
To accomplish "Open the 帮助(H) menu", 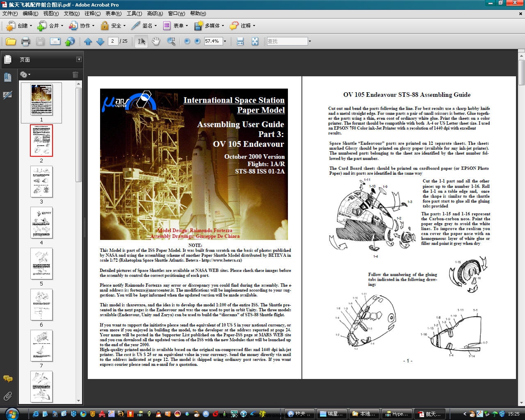I will click(x=198, y=14).
